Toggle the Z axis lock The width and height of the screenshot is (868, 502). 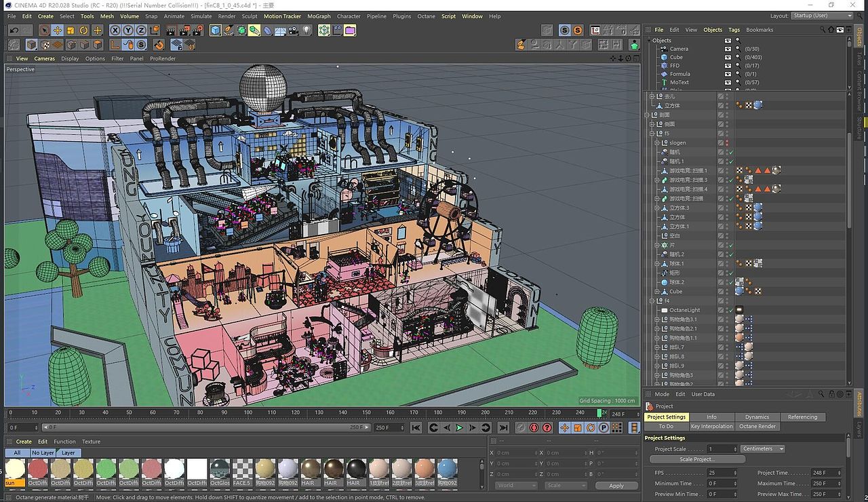pyautogui.click(x=141, y=31)
